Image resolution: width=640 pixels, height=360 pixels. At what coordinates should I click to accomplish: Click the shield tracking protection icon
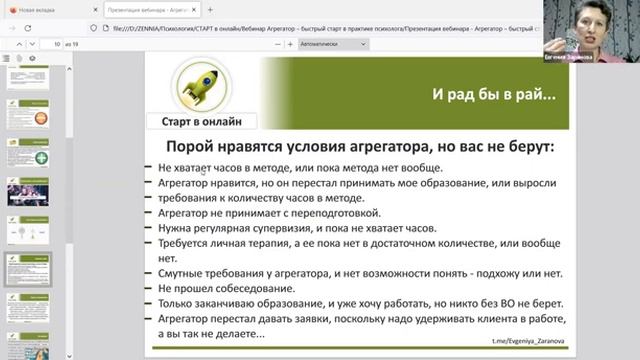point(94,28)
